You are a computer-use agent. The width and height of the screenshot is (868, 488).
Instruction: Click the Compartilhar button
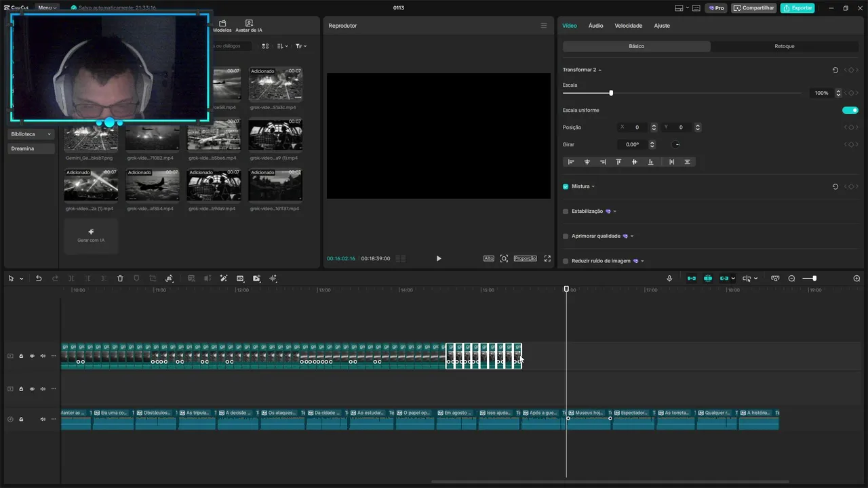coord(754,8)
